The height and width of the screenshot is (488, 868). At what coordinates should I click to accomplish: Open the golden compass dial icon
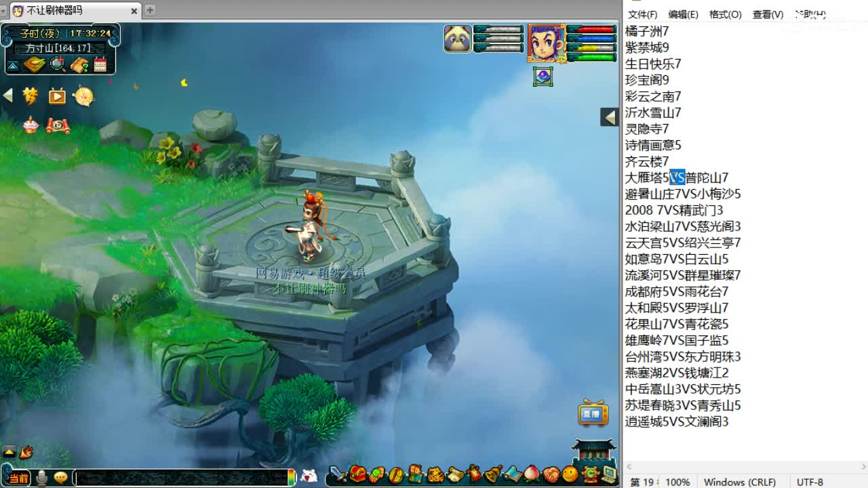tap(83, 96)
